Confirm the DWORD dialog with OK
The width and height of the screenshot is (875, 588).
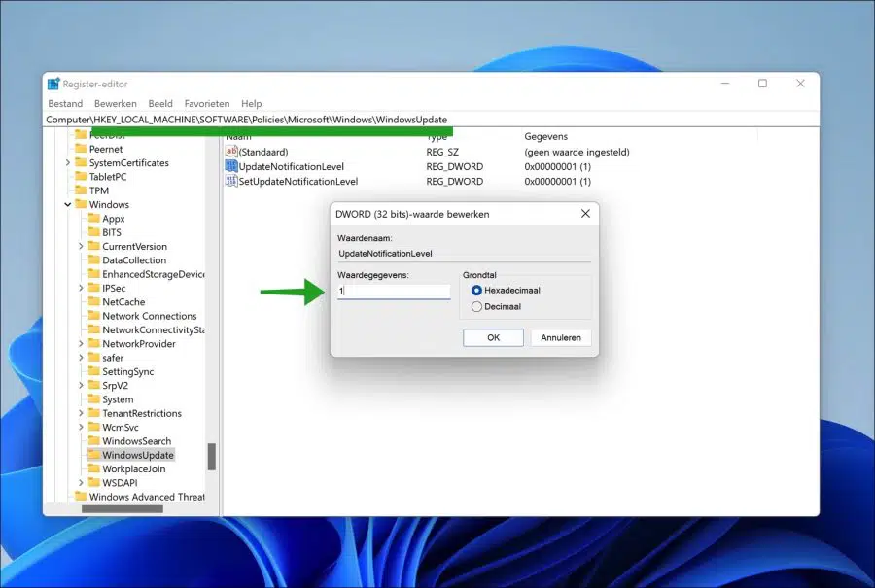coord(493,337)
